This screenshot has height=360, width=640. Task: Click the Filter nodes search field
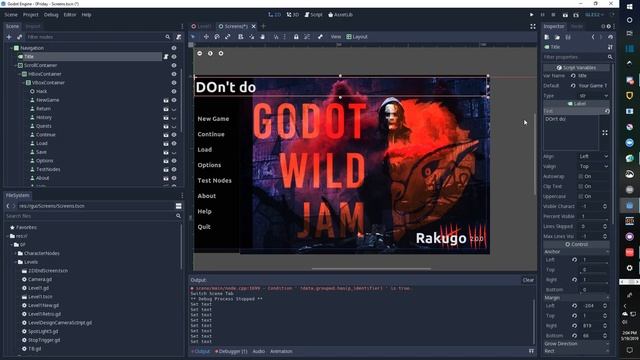(x=98, y=37)
